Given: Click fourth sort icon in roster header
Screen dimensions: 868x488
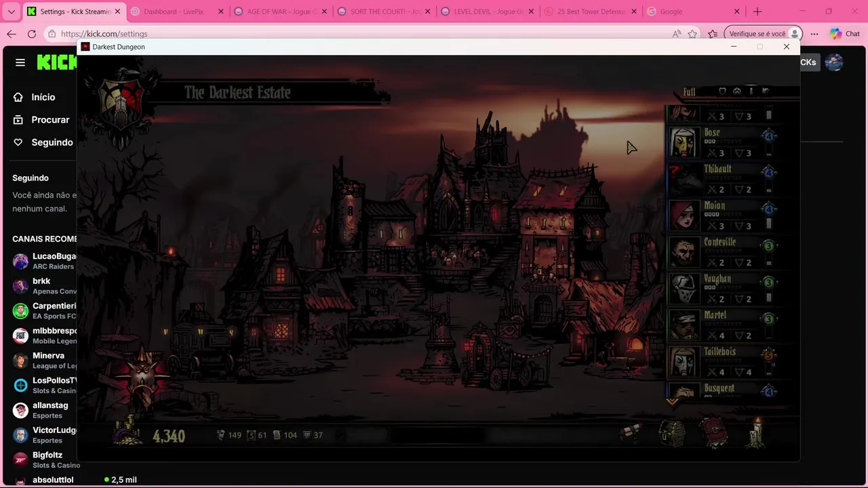Looking at the screenshot, I should [766, 91].
